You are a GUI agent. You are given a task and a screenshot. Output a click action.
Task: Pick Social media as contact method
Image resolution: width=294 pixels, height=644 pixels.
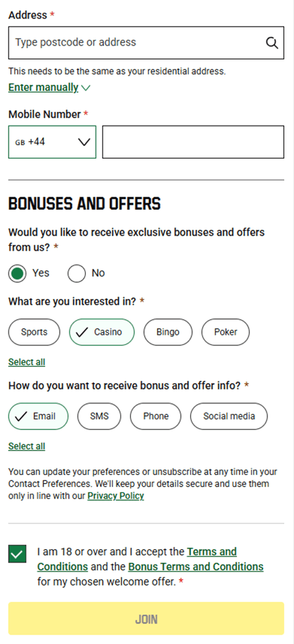point(228,416)
